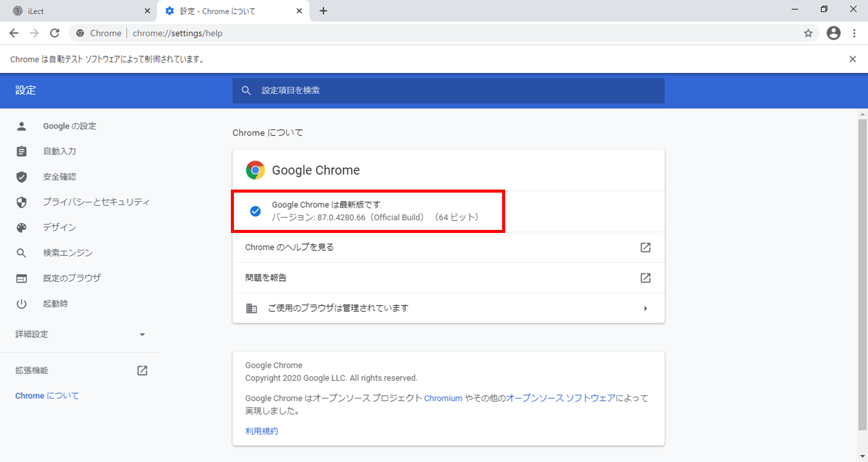The image size is (868, 462).
Task: Open プライバシーとセキュリティ in sidebar
Action: 96,202
